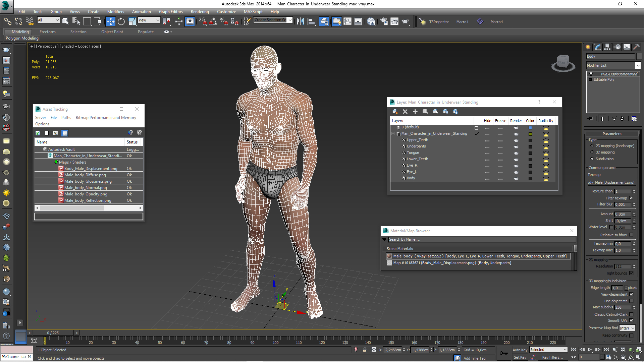Click the ViewCube in the viewport
Screen dimensions: 644x362
pyautogui.click(x=563, y=63)
